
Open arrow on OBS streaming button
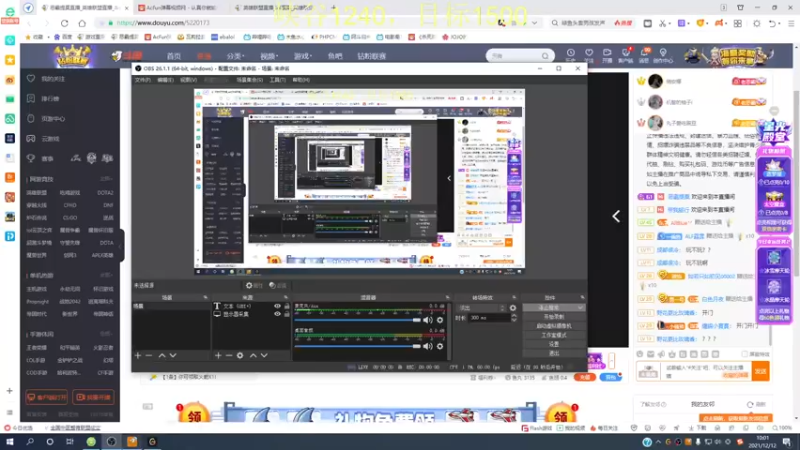pyautogui.click(x=581, y=308)
